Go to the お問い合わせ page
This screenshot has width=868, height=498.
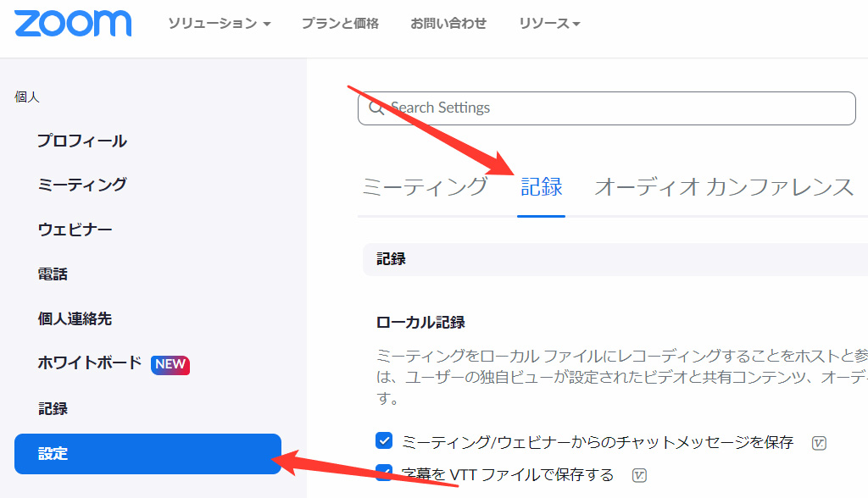pos(448,24)
